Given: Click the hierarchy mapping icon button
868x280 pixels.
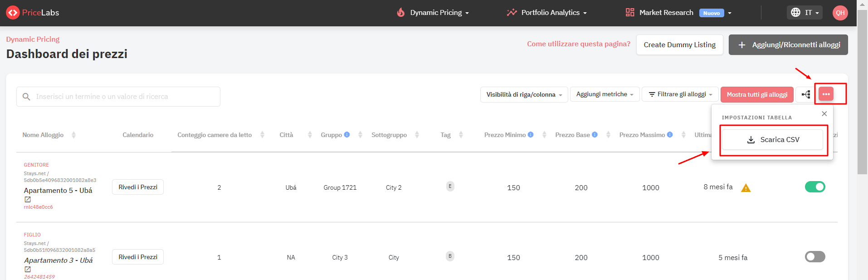Looking at the screenshot, I should coord(806,94).
